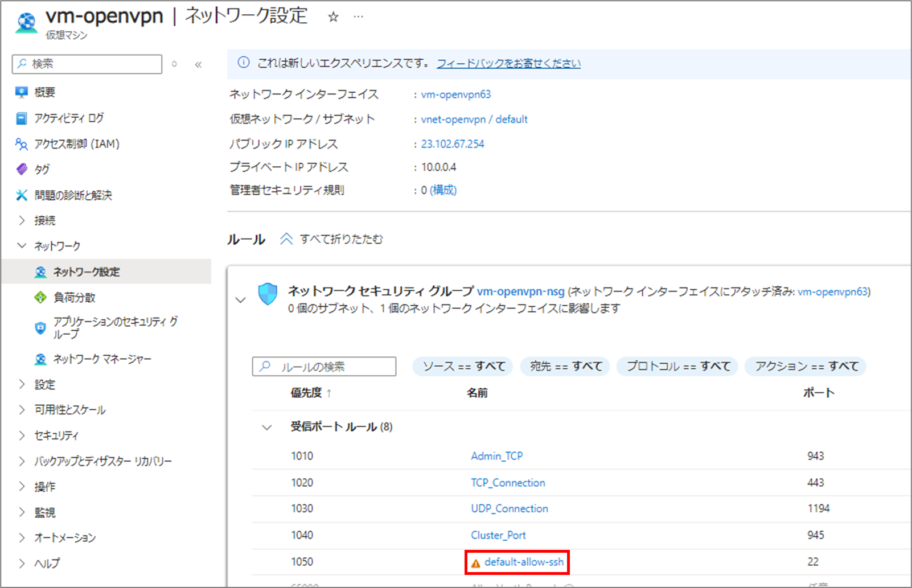Expand the ヘルプ section
Image resolution: width=912 pixels, height=588 pixels.
point(22,564)
